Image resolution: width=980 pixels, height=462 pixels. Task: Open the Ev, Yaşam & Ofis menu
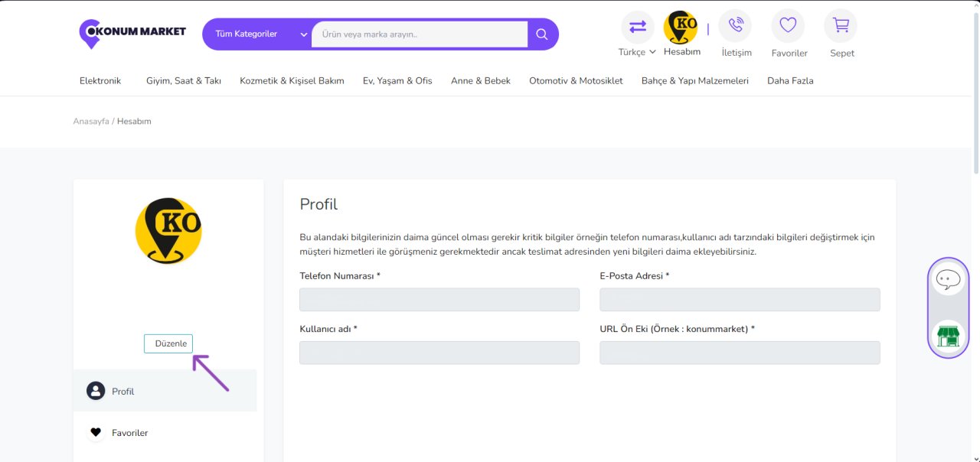pos(397,80)
